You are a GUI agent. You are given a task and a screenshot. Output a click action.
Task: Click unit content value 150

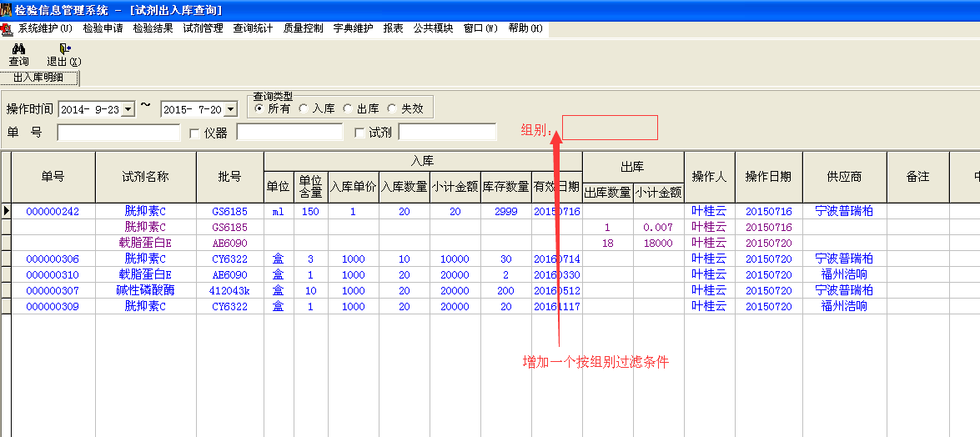tap(310, 211)
